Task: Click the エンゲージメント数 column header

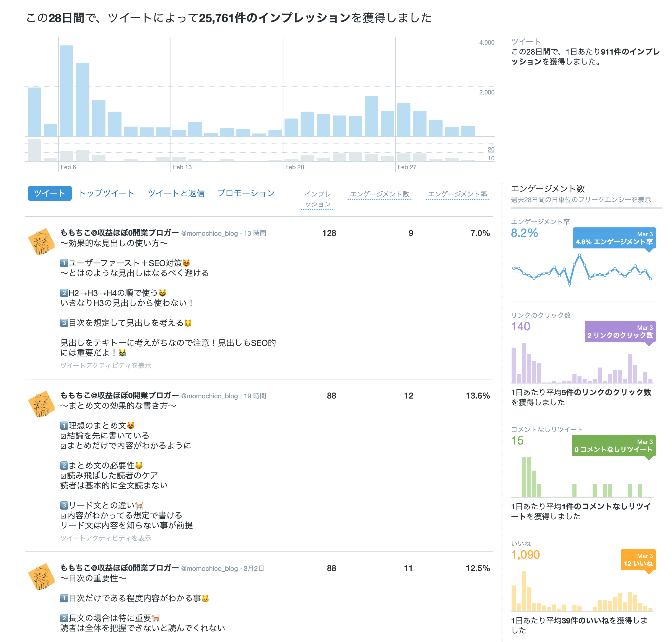Action: pyautogui.click(x=380, y=194)
